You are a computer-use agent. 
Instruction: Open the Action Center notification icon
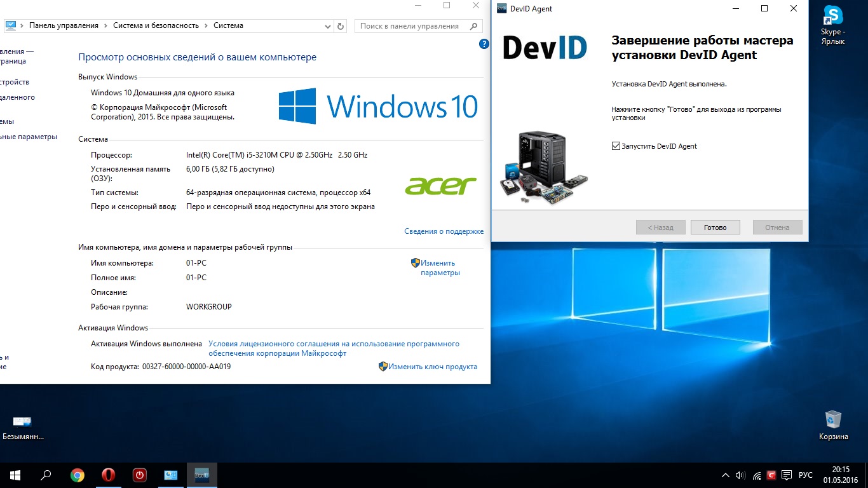tap(787, 475)
